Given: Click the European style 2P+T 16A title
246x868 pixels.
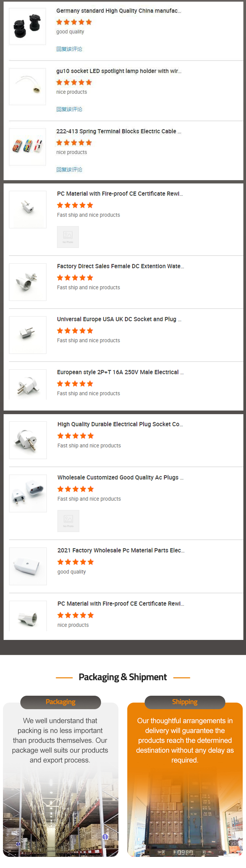Looking at the screenshot, I should click(120, 372).
